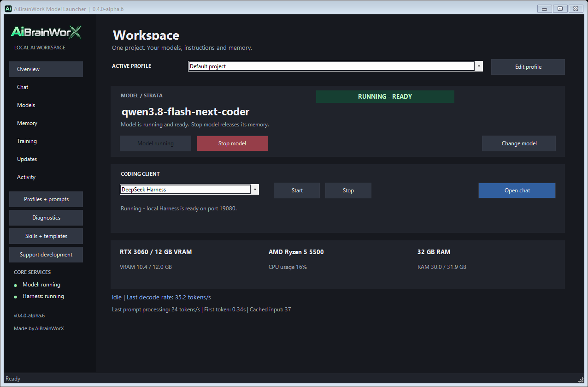Click the CORE SERVICES label

(x=32, y=272)
